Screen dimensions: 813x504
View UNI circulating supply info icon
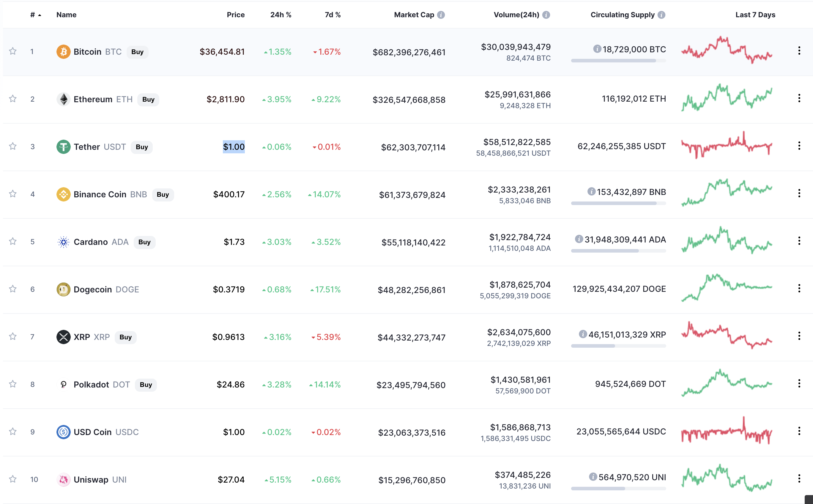593,477
